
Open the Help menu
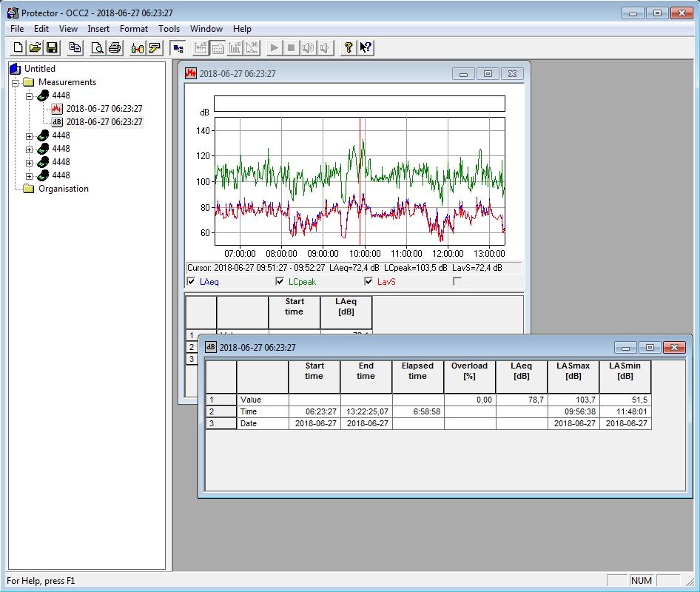[x=242, y=29]
